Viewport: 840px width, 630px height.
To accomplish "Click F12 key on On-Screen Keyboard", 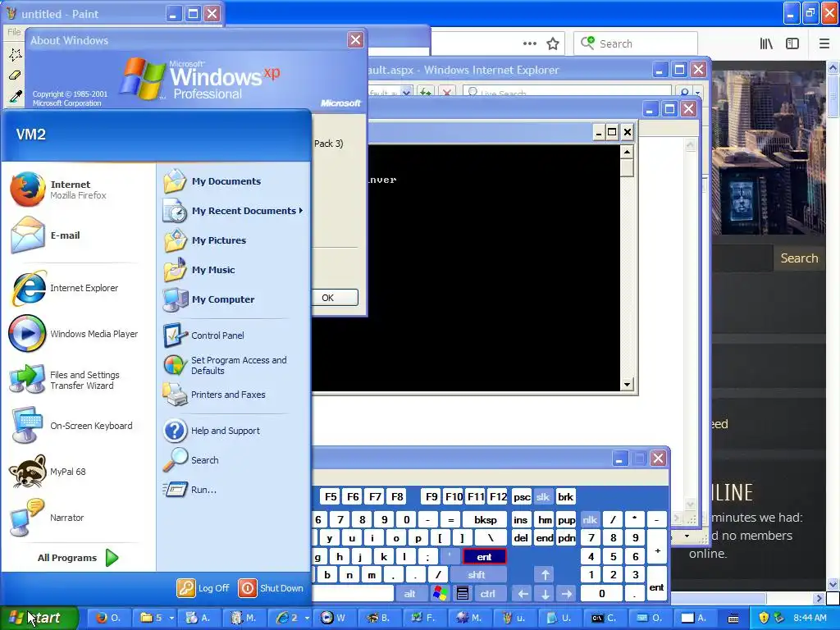I will pyautogui.click(x=498, y=497).
